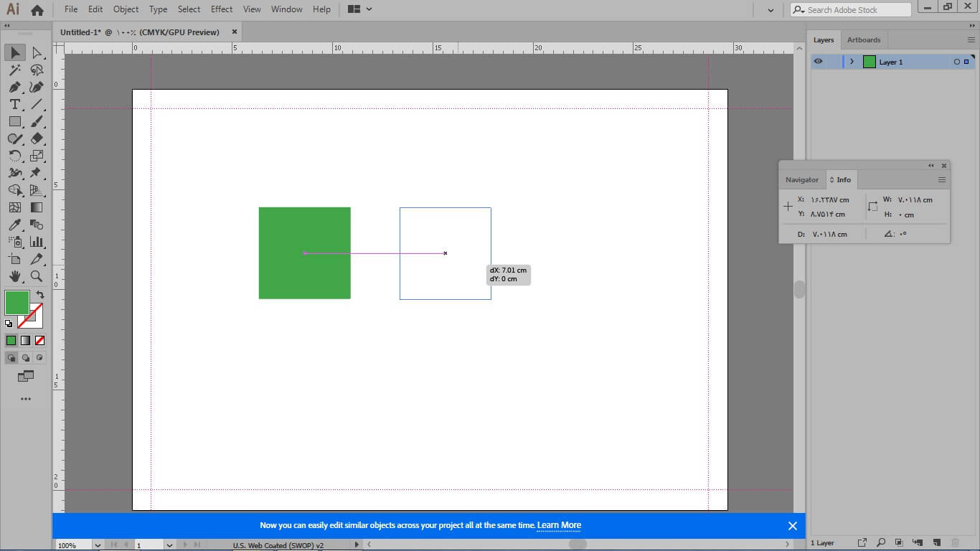Open the workspace switcher dropdown
980x551 pixels.
360,9
